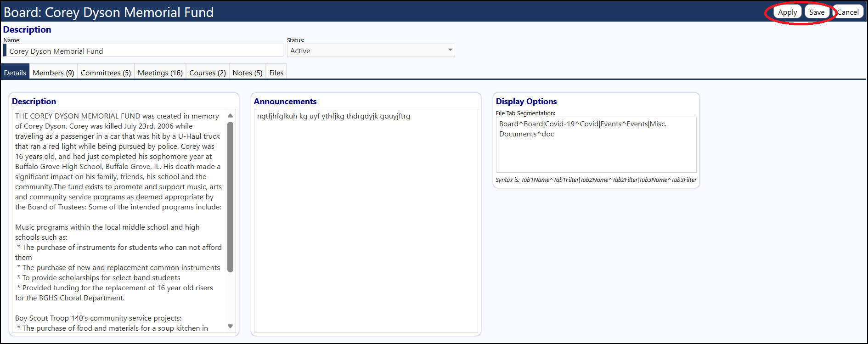Image resolution: width=868 pixels, height=344 pixels.
Task: Click the File Tab Segmentation field
Action: pyautogui.click(x=596, y=145)
